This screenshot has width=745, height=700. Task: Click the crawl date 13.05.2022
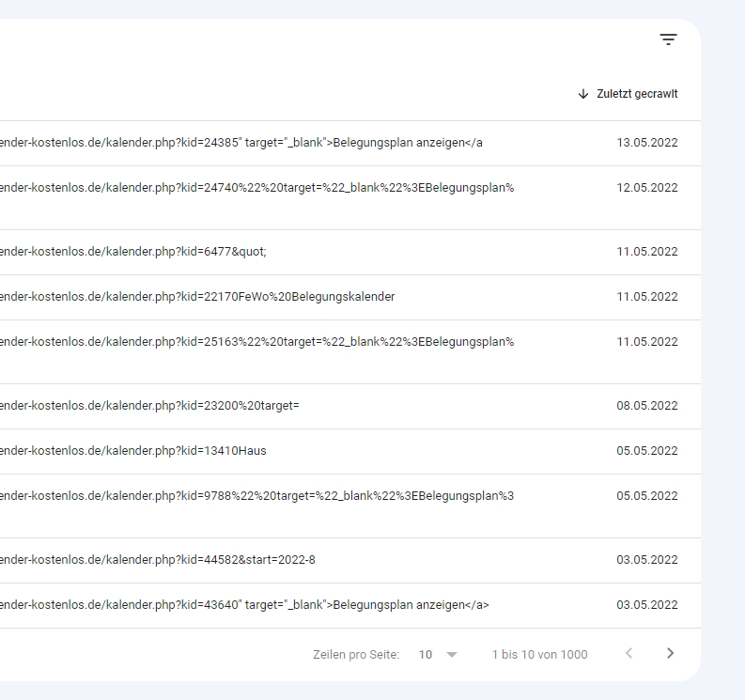646,143
